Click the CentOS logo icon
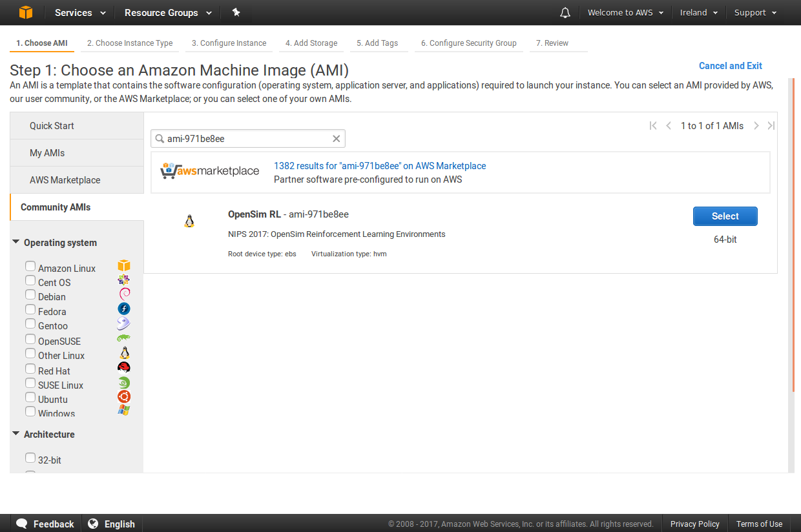Viewport: 801px width, 532px height. click(x=124, y=280)
